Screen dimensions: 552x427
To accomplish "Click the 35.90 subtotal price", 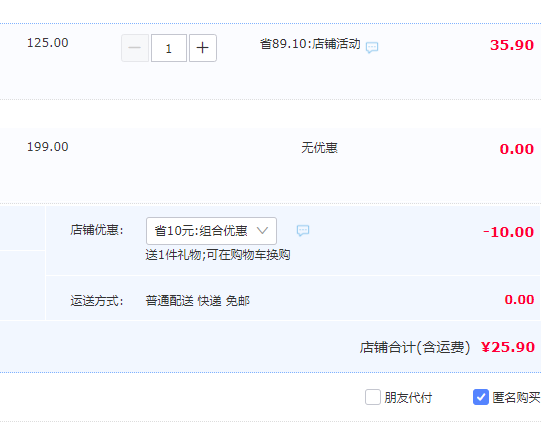I will (512, 45).
